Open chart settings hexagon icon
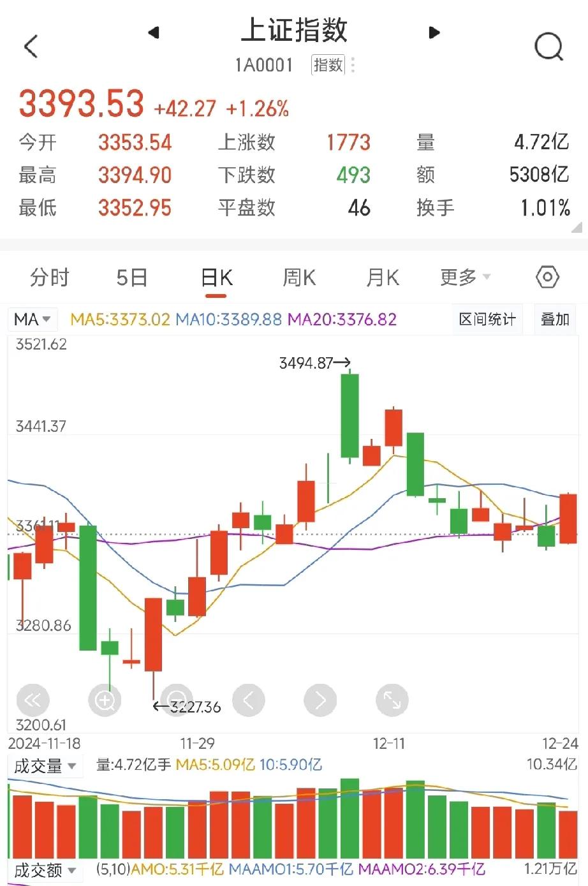Image resolution: width=588 pixels, height=886 pixels. [547, 277]
